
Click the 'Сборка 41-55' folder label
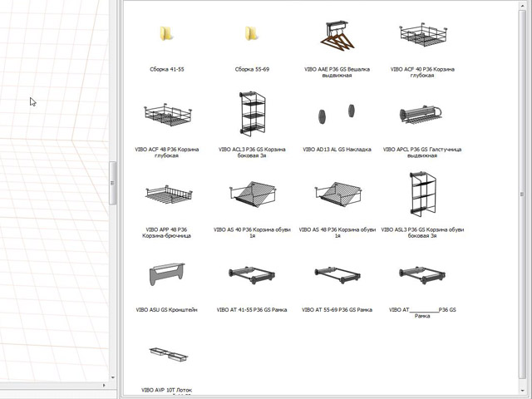click(166, 69)
